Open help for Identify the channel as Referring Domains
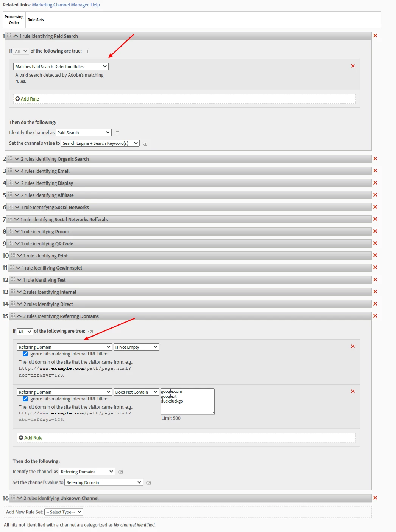The image size is (396, 532). (x=120, y=472)
